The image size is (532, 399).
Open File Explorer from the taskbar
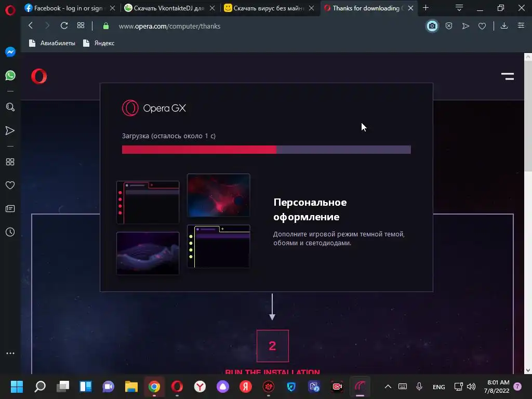click(131, 387)
